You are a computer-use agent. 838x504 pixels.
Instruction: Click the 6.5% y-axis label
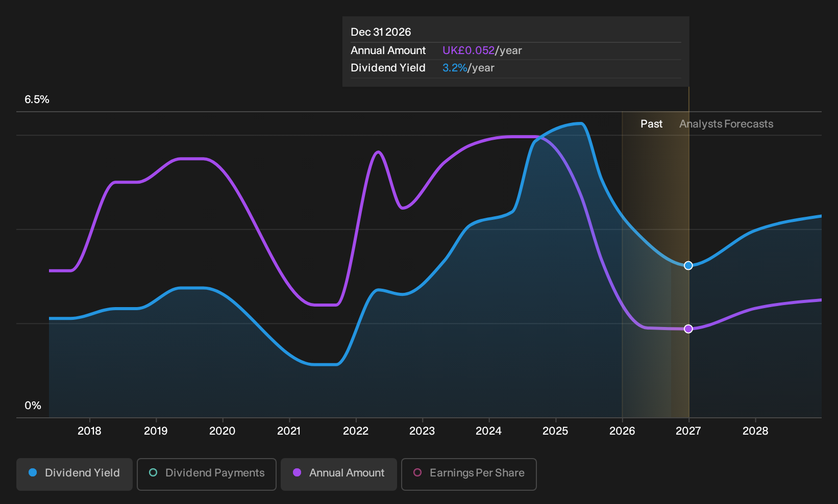(x=37, y=99)
